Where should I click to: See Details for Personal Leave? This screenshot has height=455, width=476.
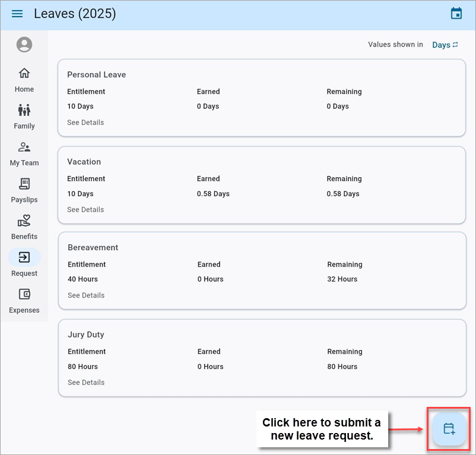click(x=85, y=122)
